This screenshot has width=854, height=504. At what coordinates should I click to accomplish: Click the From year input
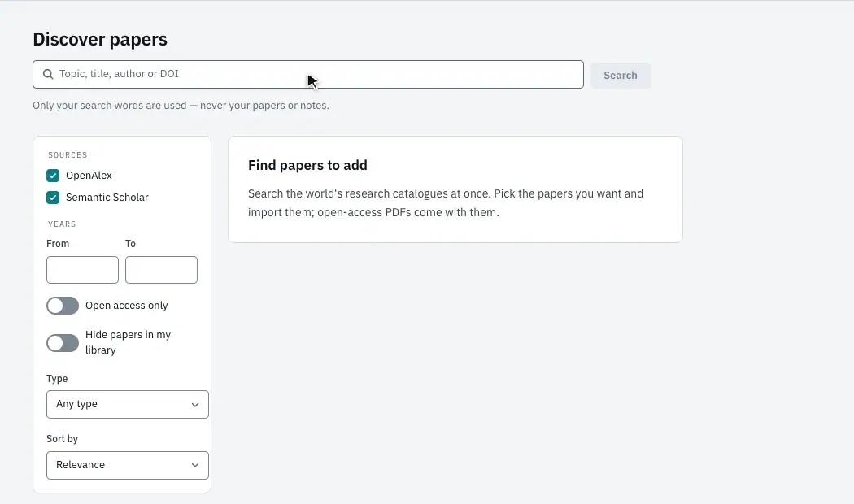(x=82, y=270)
